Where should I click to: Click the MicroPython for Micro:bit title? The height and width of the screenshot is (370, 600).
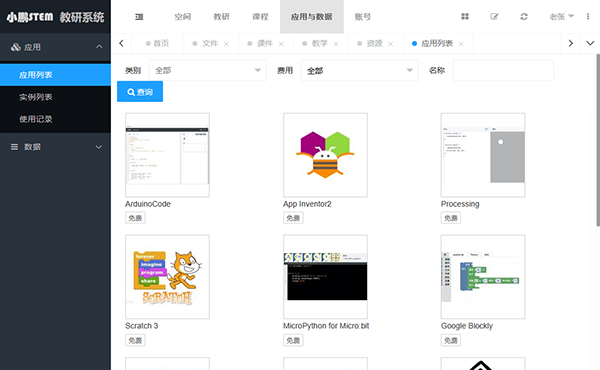(326, 326)
